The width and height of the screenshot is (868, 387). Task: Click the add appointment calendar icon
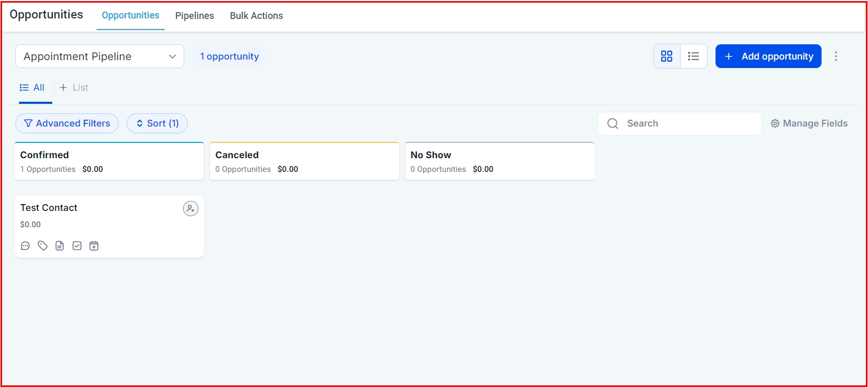[94, 246]
